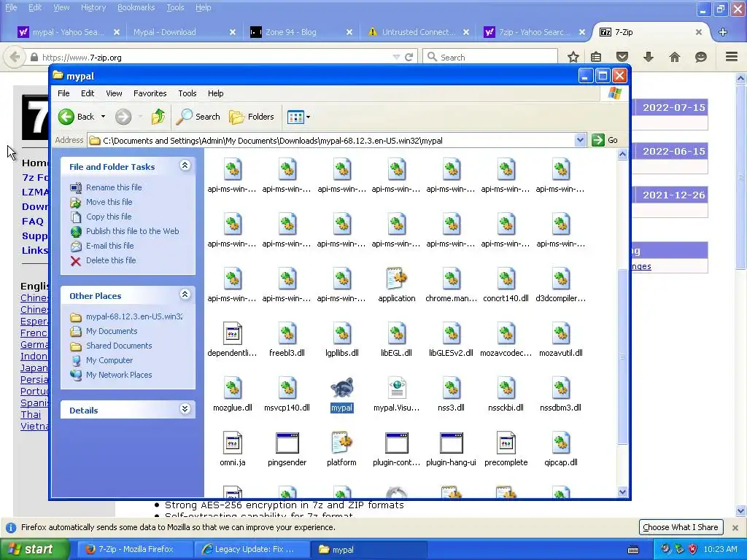Screen dimensions: 747x560
Task: Select the pingsender executable icon
Action: point(287,443)
